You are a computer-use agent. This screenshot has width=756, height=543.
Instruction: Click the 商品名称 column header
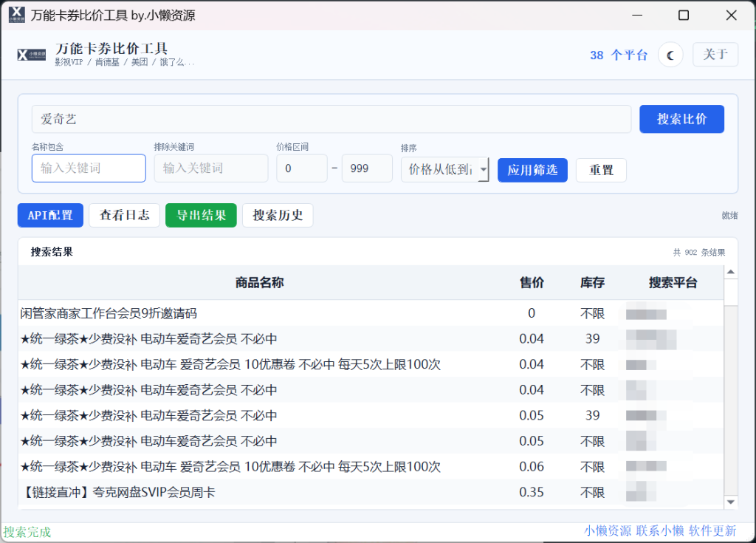click(259, 282)
